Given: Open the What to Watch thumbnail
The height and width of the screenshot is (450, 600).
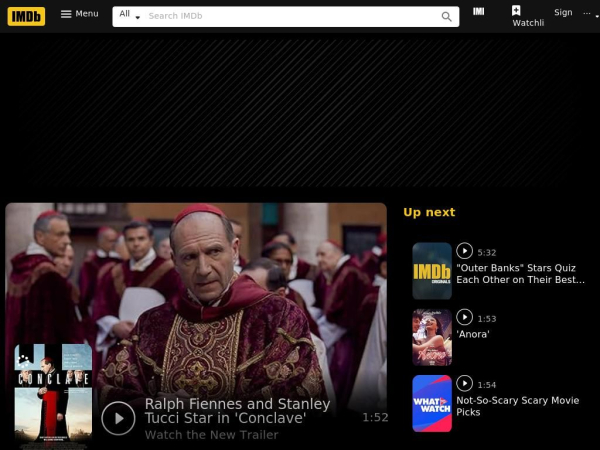Looking at the screenshot, I should pyautogui.click(x=432, y=403).
